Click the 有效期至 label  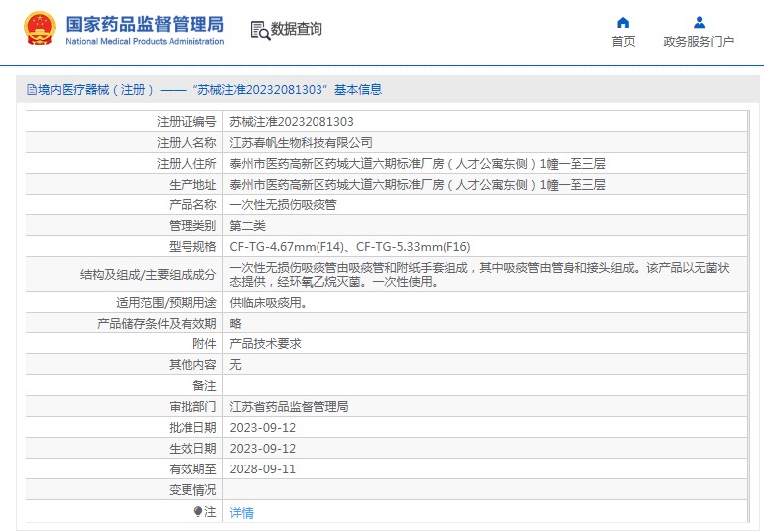192,469
